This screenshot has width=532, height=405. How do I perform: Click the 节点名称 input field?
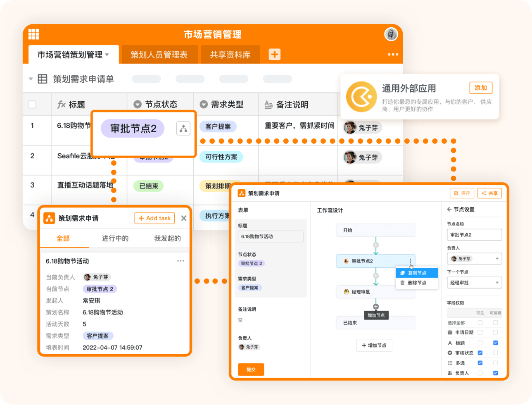474,235
